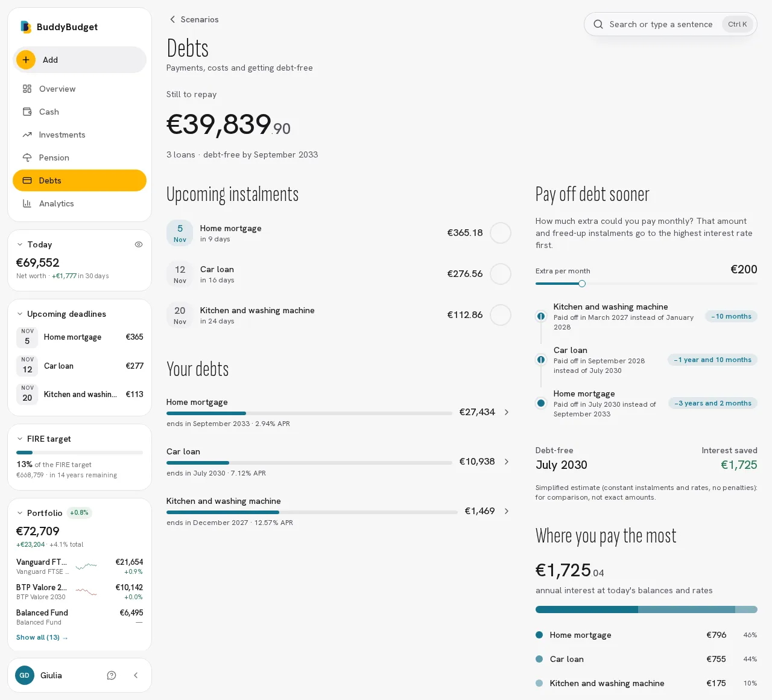The image size is (772, 700).
Task: Click the Overview grid icon
Action: 27,89
